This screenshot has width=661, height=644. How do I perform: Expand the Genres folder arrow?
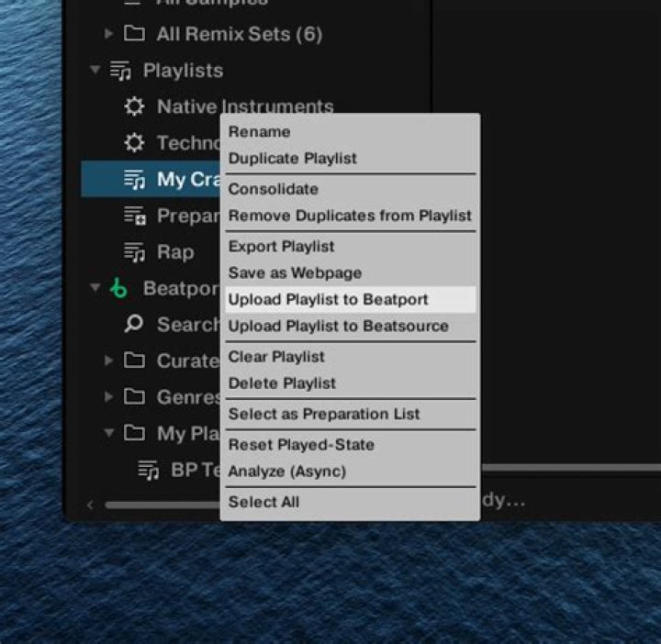coord(109,397)
